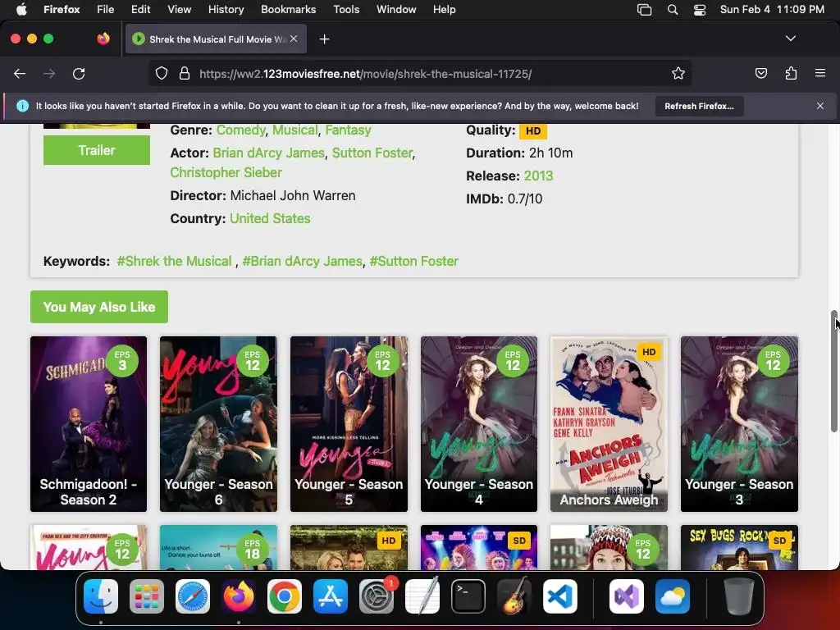840x630 pixels.
Task: Open GarageBand from the Dock
Action: point(514,596)
